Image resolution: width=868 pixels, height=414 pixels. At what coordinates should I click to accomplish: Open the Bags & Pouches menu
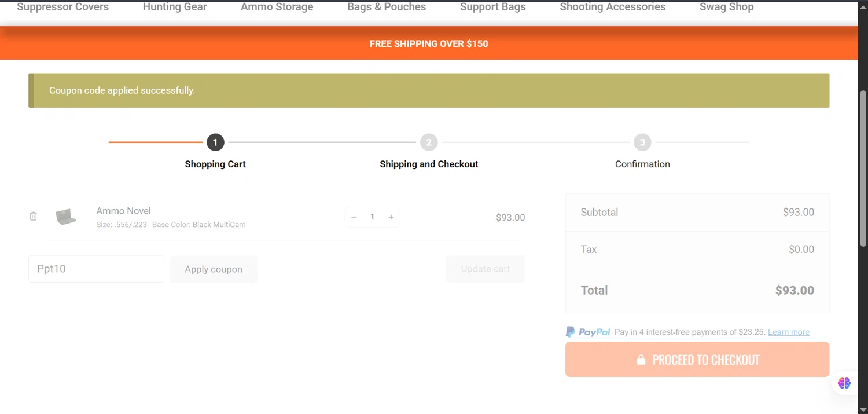(x=387, y=7)
